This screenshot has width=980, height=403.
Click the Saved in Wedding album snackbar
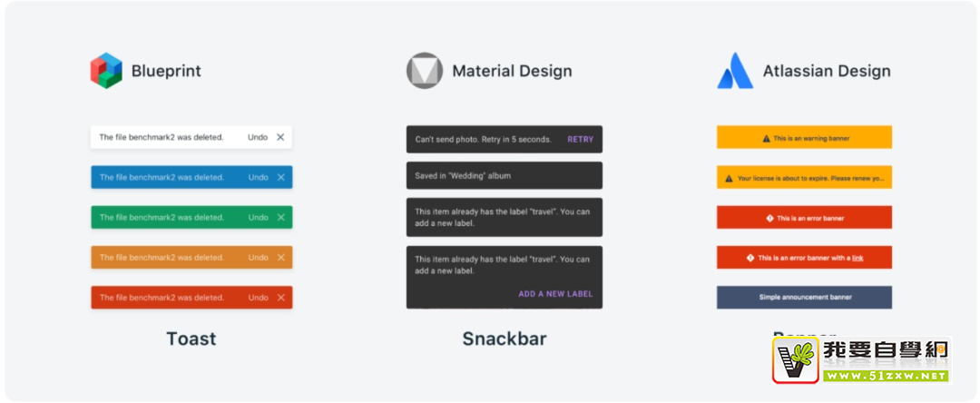click(504, 175)
